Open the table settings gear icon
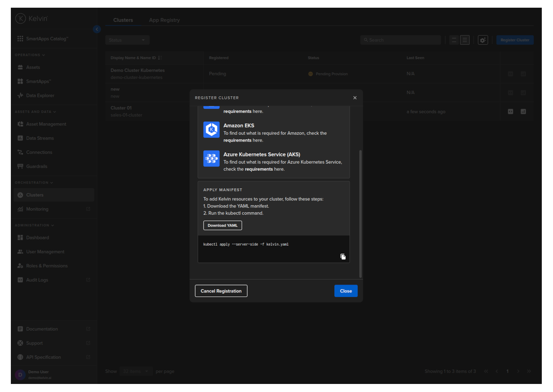Screen dimensions: 553x392 point(483,40)
